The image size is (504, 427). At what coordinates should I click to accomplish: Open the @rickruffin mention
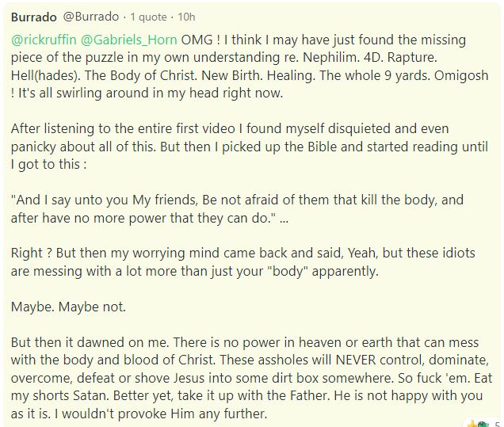[x=44, y=40]
